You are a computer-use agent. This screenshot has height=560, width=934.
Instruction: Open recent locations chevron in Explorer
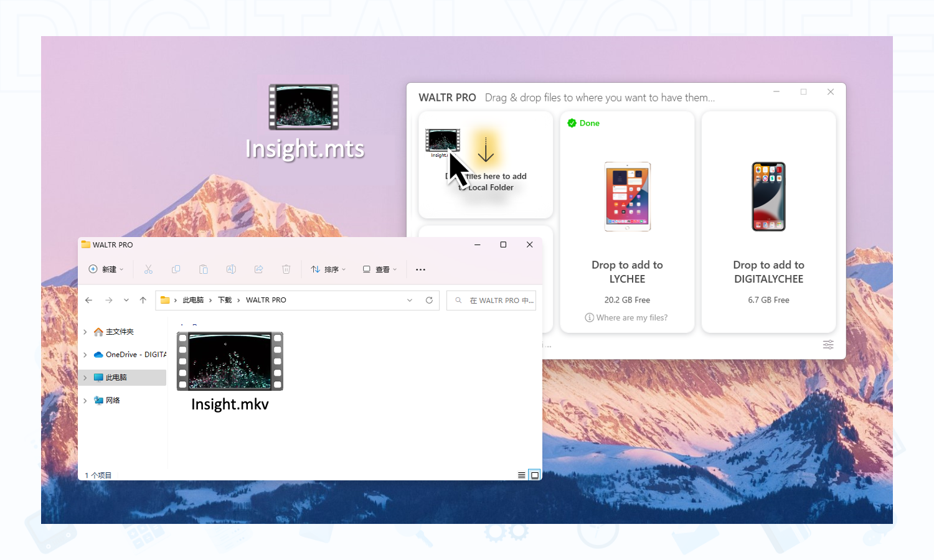(x=126, y=300)
